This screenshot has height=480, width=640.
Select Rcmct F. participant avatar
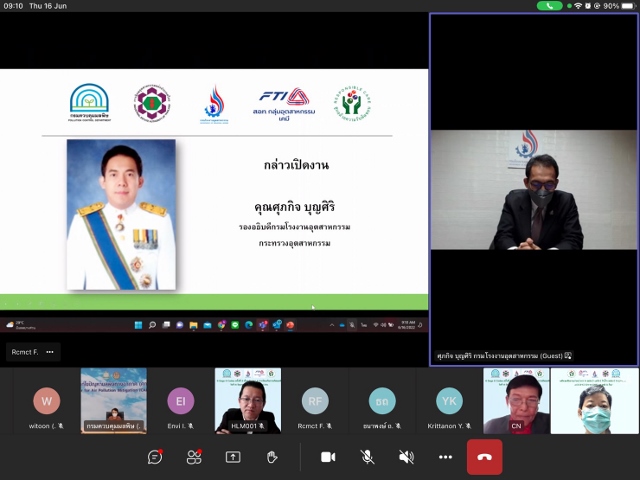pyautogui.click(x=315, y=401)
